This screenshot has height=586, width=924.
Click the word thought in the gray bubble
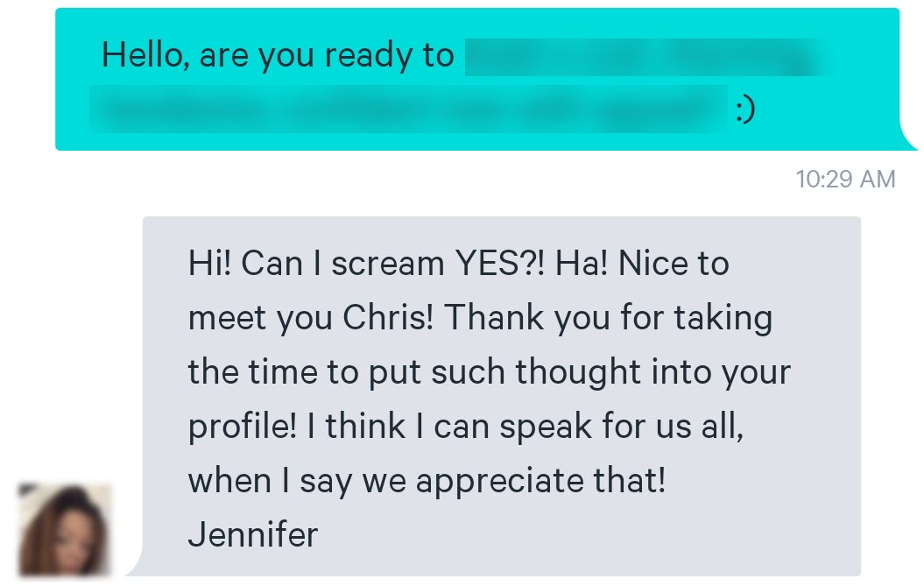pos(577,371)
